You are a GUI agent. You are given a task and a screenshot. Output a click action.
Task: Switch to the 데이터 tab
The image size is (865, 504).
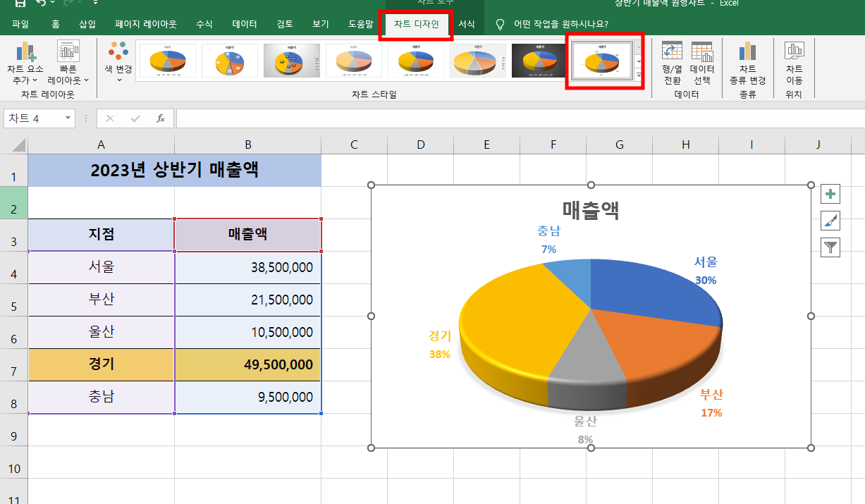click(245, 25)
